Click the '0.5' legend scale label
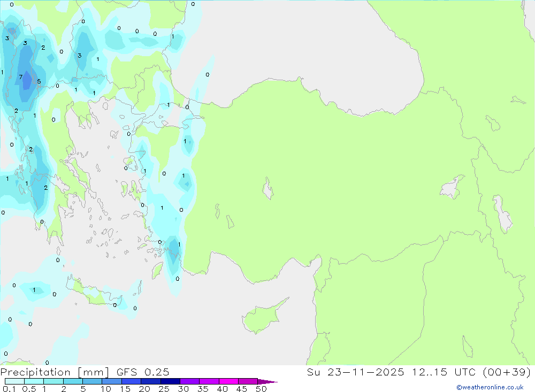Screen dimensions: 535x392 coord(29,389)
